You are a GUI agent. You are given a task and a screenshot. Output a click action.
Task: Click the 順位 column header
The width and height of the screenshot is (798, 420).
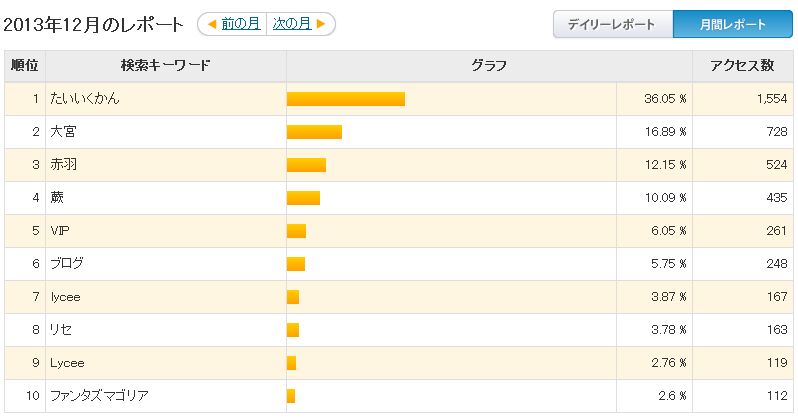coord(25,66)
